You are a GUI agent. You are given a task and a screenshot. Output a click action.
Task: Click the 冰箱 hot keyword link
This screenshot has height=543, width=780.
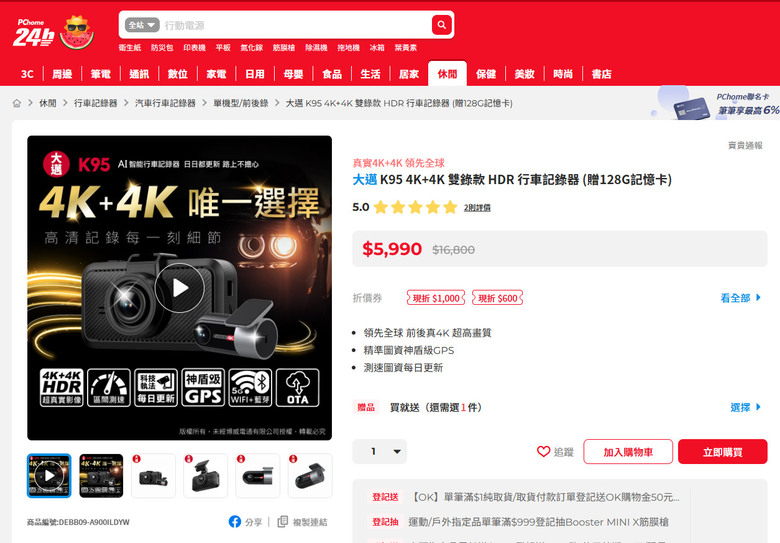point(377,48)
